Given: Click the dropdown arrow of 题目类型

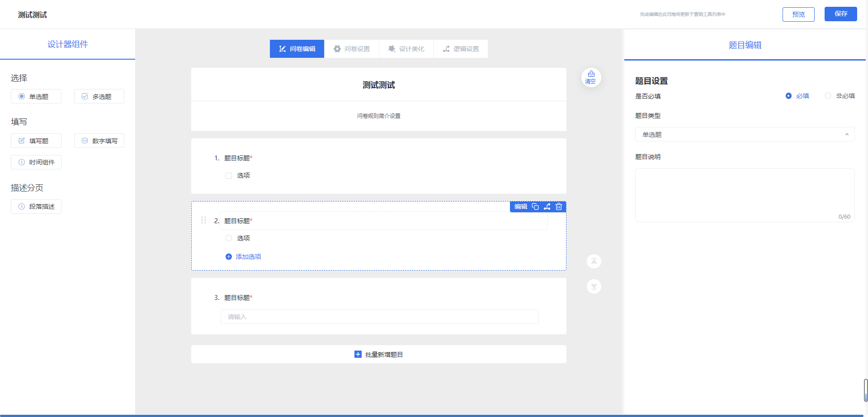Looking at the screenshot, I should point(847,134).
